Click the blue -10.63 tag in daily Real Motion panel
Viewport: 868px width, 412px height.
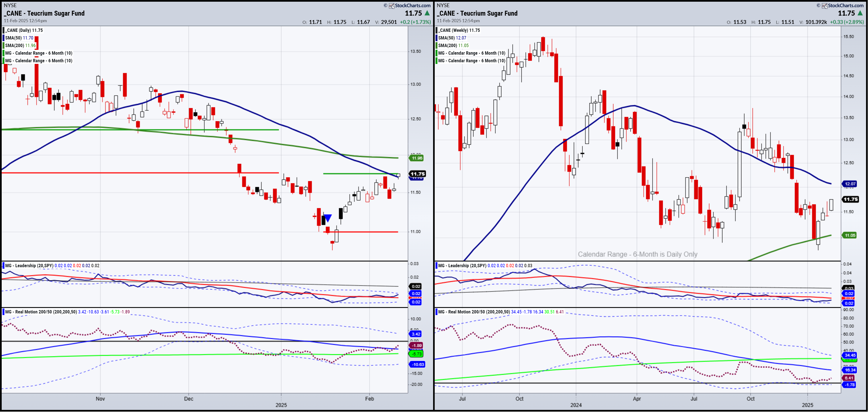tap(417, 365)
